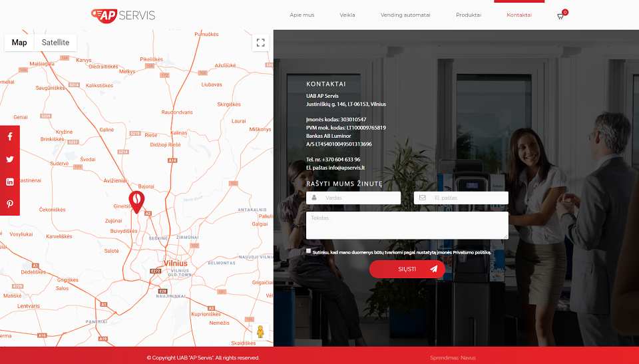Focus the Vardas name field
This screenshot has height=364, width=639.
353,198
